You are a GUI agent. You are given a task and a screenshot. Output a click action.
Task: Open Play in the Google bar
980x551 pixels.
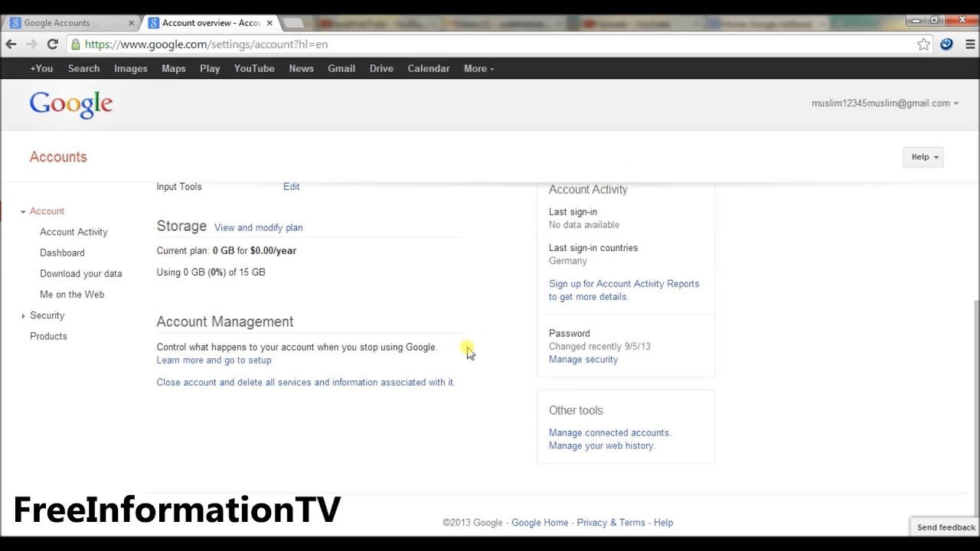[x=210, y=69]
